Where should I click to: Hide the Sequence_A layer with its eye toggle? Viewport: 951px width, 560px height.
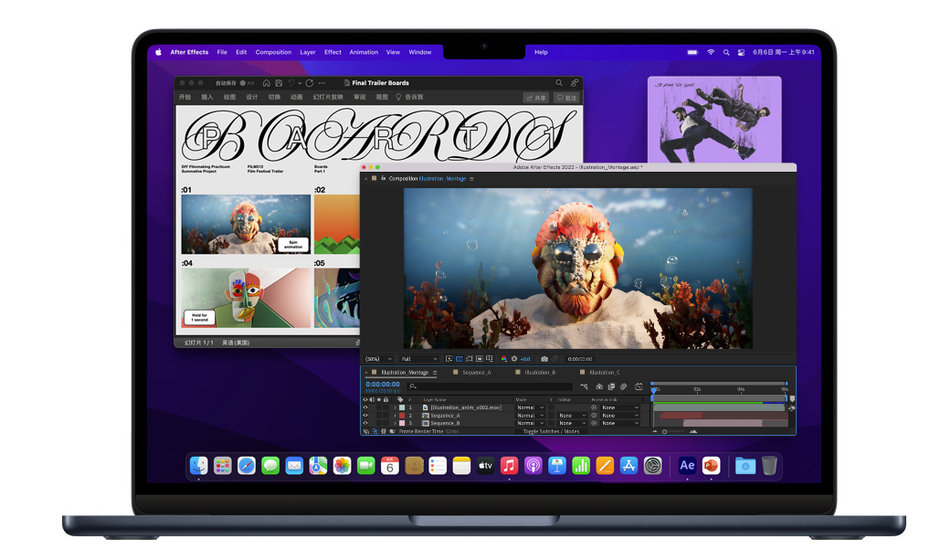(367, 415)
